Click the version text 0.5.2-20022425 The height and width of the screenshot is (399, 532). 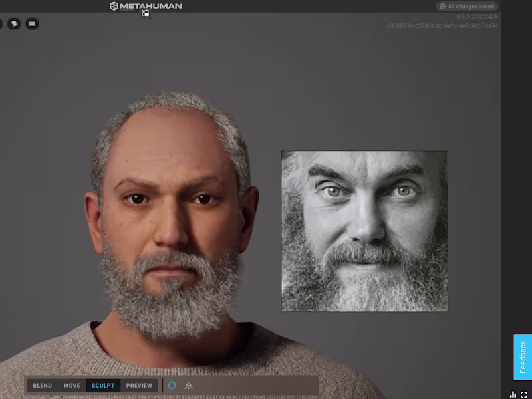tap(477, 17)
